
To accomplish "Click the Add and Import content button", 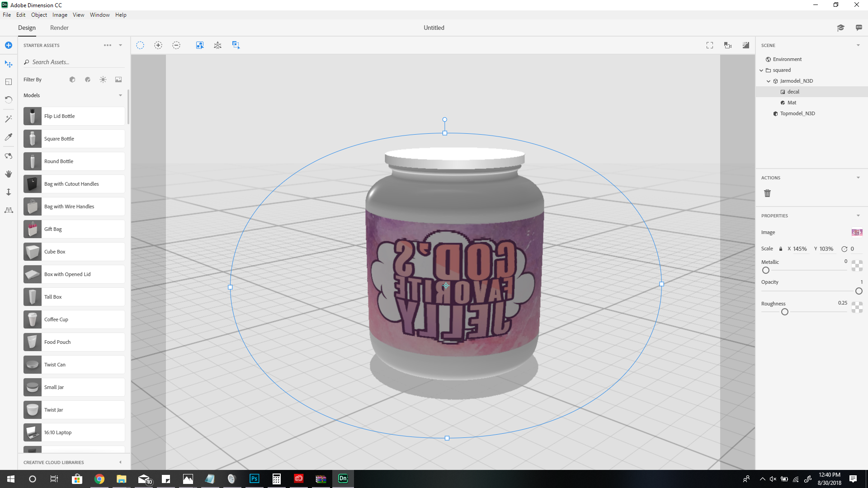I will click(x=8, y=45).
